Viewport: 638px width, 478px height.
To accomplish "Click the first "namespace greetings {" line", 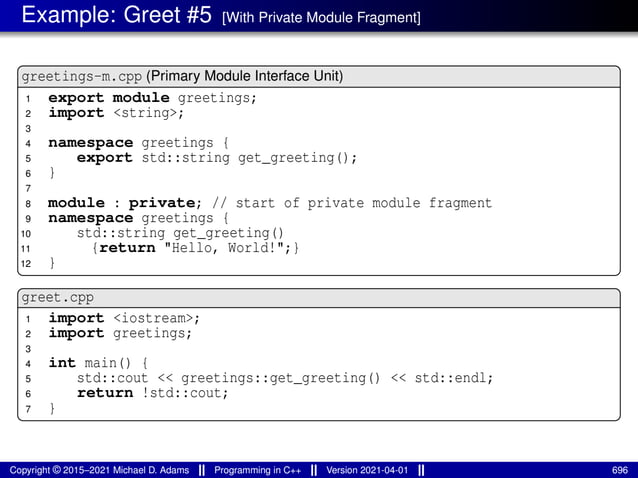I will click(x=138, y=143).
